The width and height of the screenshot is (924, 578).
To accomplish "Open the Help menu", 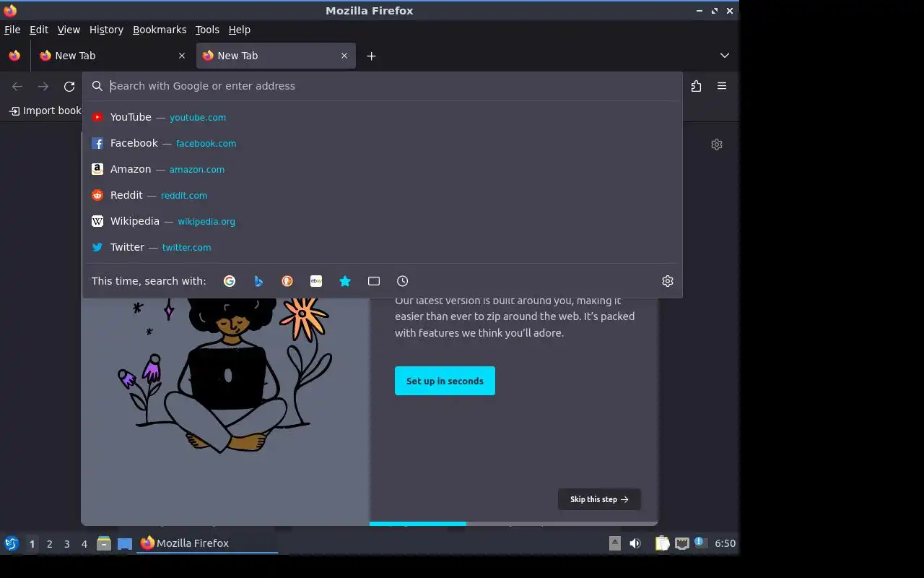I will click(x=240, y=30).
